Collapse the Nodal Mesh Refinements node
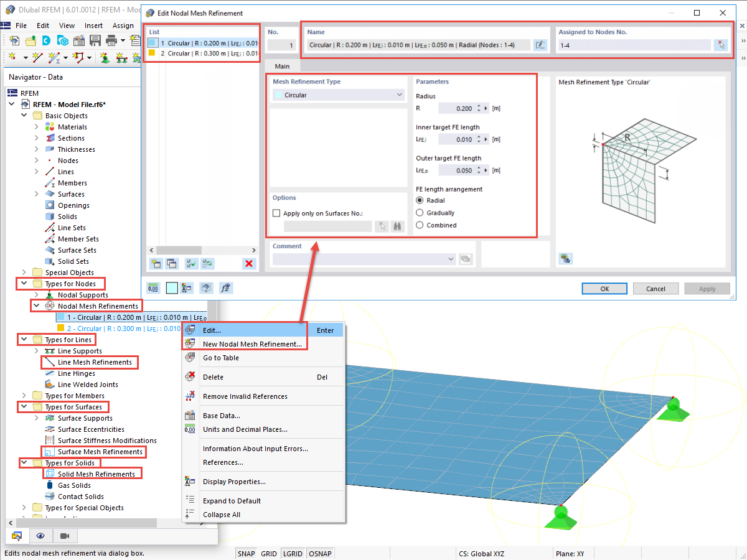747x560 pixels. pyautogui.click(x=37, y=306)
